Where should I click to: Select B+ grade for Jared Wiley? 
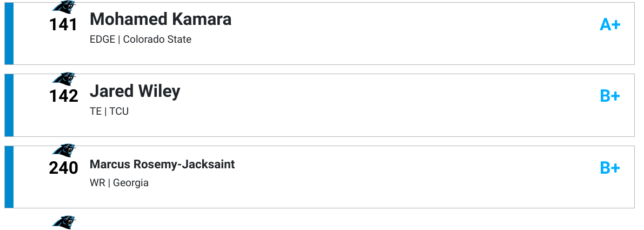point(610,96)
